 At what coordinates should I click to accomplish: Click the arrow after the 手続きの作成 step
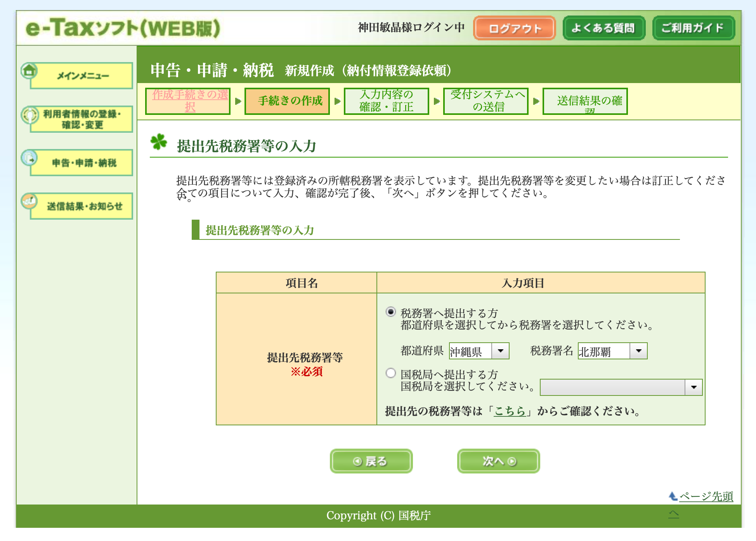[337, 101]
